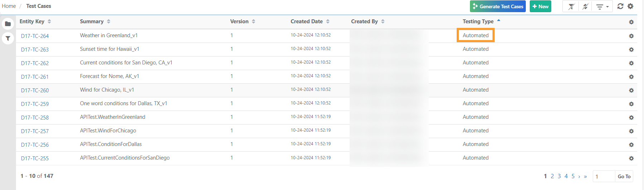Open the folder panel icon in sidebar
Screen dimensions: 644x190
click(8, 24)
